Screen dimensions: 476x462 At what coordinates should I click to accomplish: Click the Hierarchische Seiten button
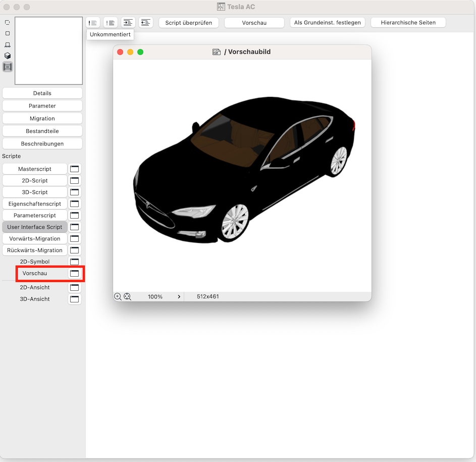(x=408, y=23)
